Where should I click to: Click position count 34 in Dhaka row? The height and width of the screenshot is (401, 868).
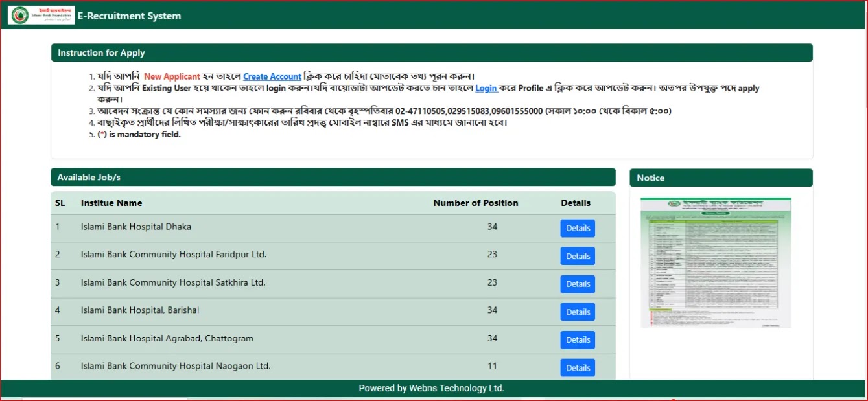(x=492, y=227)
